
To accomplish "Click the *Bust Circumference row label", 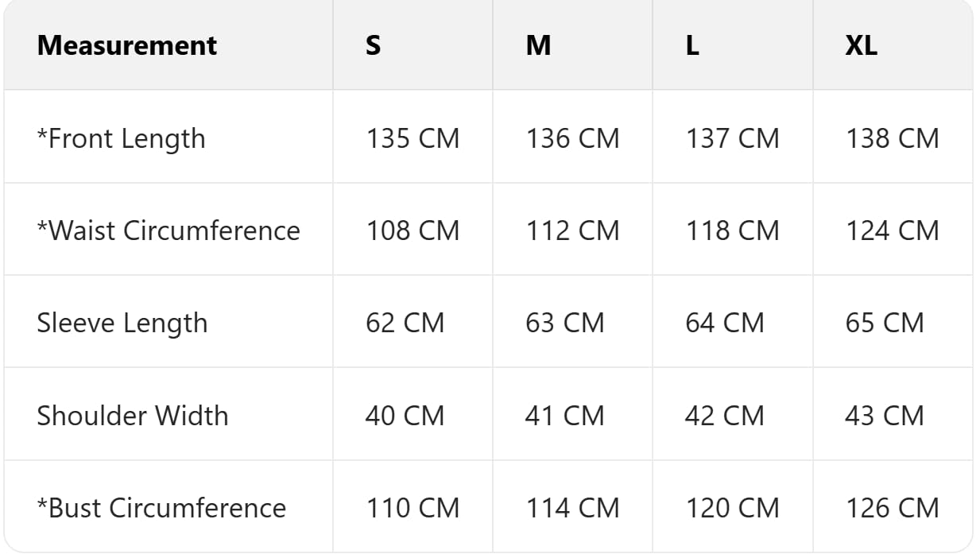I will 161,508.
